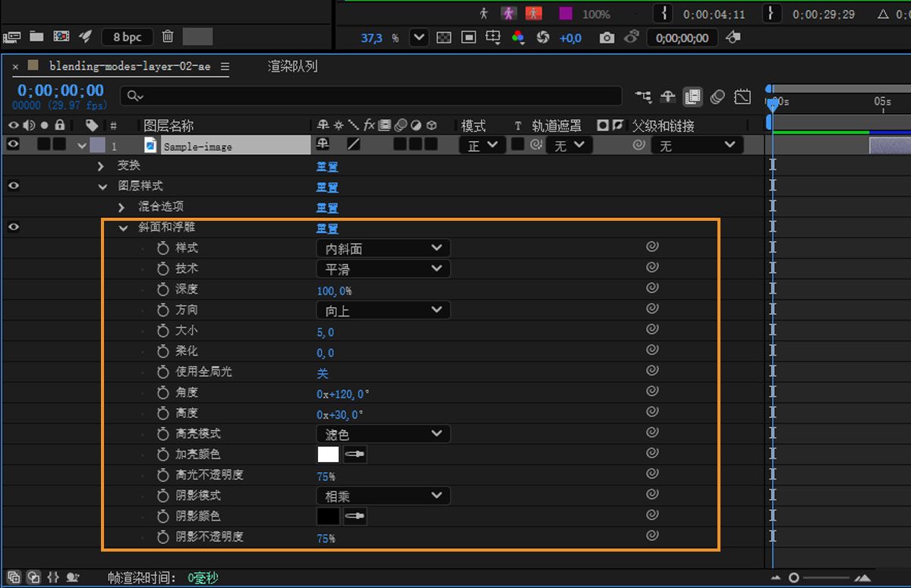The width and height of the screenshot is (911, 588).
Task: Click the label color swatch of layer 1
Action: coord(98,145)
